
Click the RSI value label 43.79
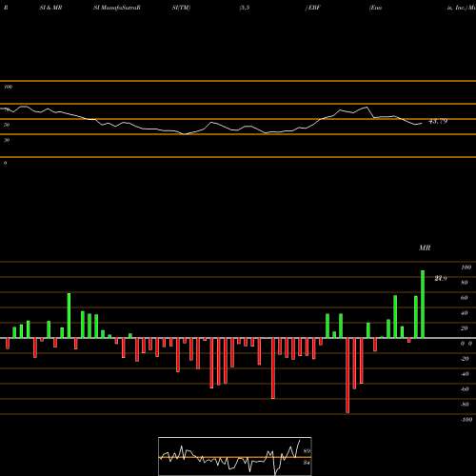(x=438, y=121)
